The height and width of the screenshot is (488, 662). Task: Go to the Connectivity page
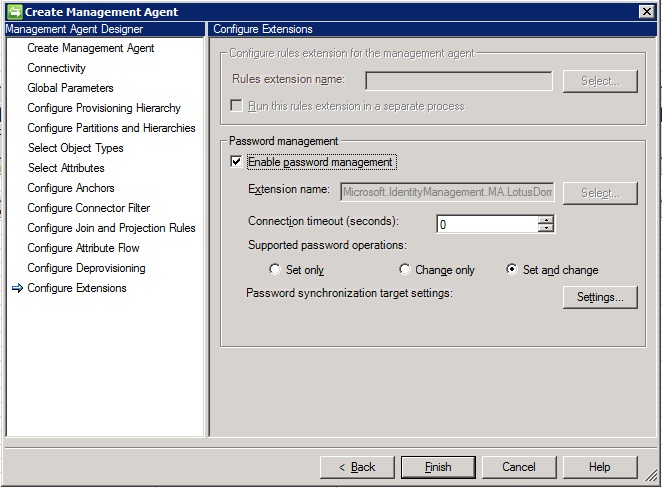(x=57, y=68)
